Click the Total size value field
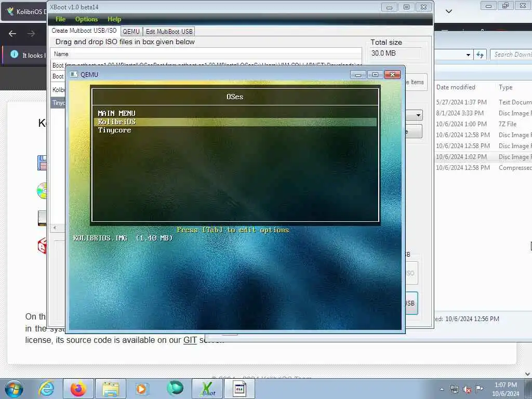532x399 pixels. click(x=395, y=54)
